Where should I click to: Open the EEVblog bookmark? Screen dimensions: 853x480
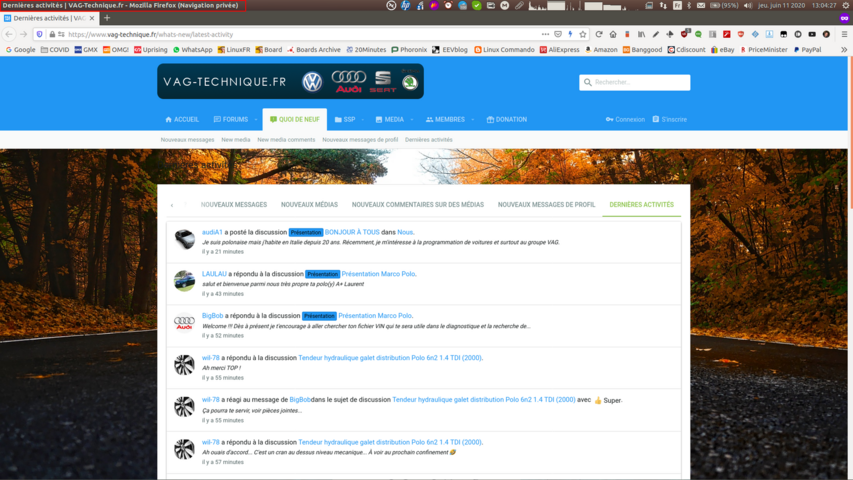[x=450, y=50]
